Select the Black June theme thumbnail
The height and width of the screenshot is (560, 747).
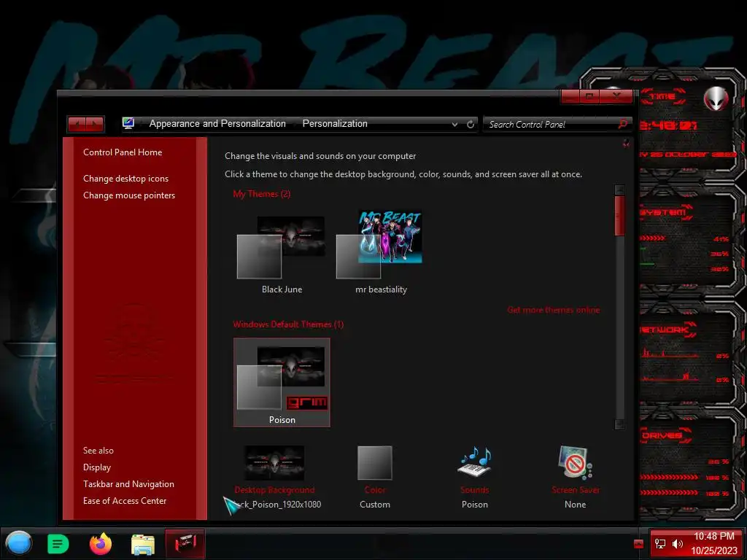tap(281, 248)
